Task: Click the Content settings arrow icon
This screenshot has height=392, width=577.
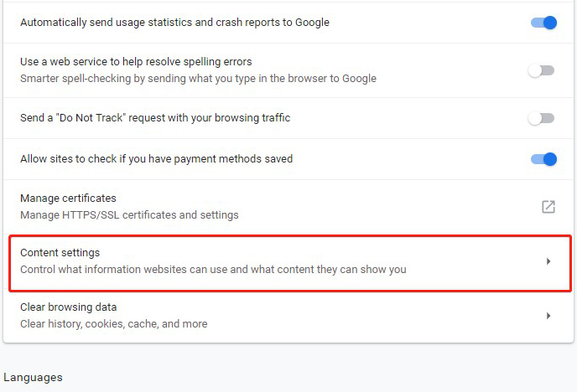Action: 548,261
